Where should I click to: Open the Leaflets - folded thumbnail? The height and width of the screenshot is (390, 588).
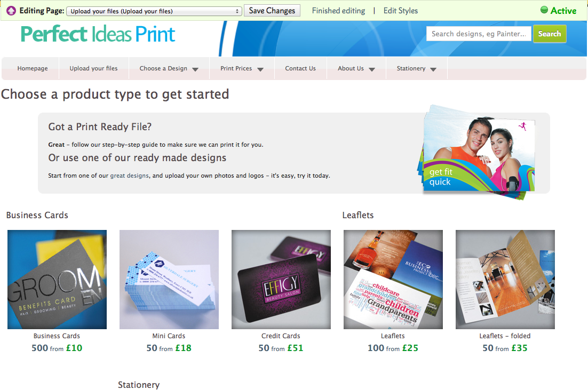(x=505, y=280)
